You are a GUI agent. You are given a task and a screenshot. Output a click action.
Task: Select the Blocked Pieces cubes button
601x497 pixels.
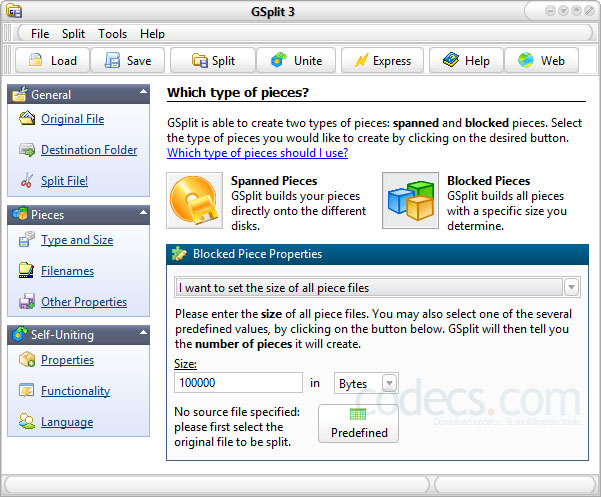(411, 200)
